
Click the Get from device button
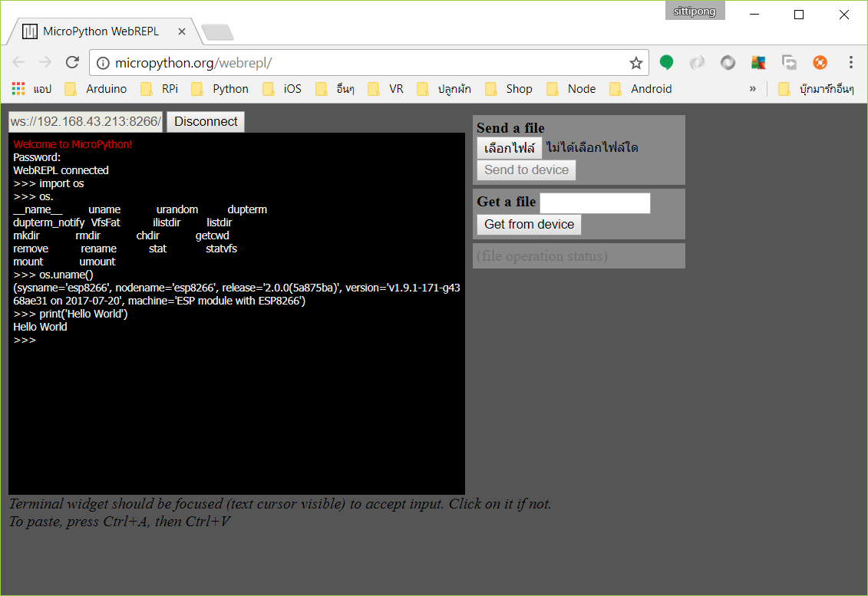528,224
